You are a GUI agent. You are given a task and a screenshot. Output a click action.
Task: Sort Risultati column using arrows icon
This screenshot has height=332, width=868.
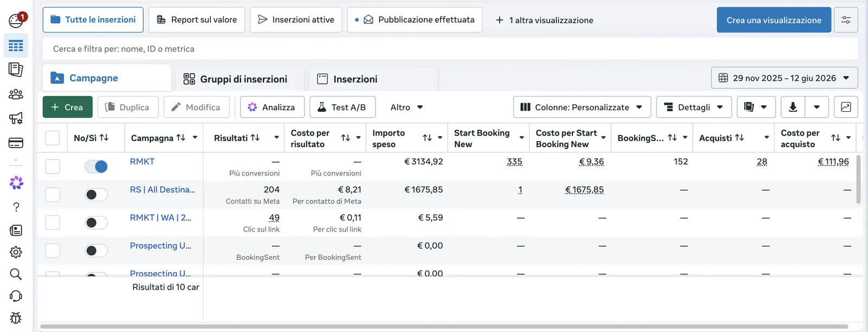coord(255,138)
